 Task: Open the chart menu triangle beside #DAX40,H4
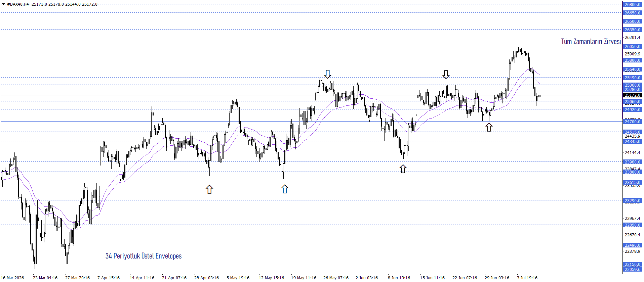pyautogui.click(x=3, y=4)
